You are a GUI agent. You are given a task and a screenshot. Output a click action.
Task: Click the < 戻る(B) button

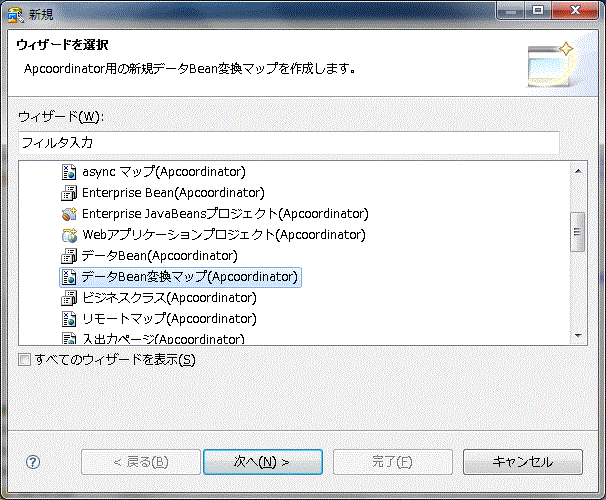(141, 462)
